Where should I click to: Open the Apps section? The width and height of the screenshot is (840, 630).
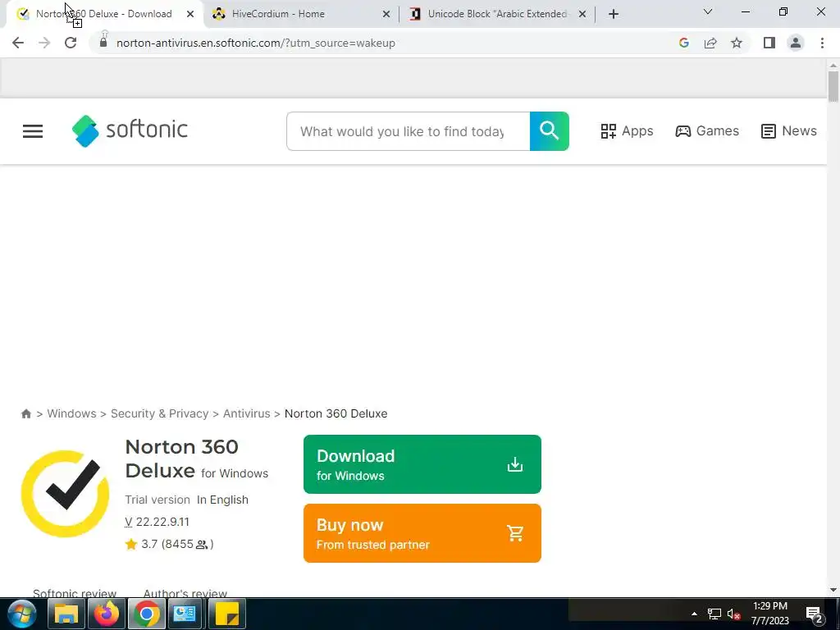click(x=627, y=131)
